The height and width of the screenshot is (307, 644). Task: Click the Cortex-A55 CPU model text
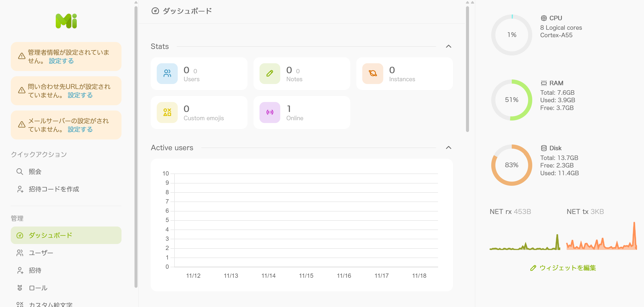point(556,35)
